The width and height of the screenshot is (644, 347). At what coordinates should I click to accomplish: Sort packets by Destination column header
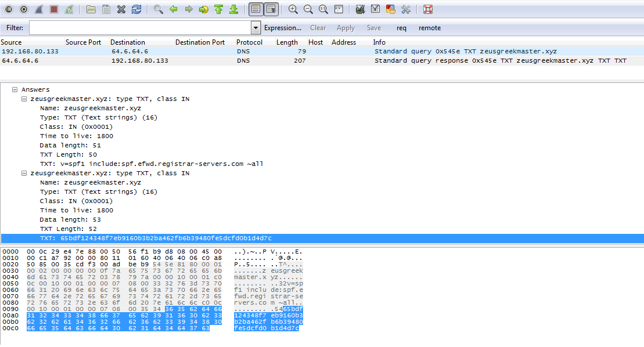(x=128, y=42)
